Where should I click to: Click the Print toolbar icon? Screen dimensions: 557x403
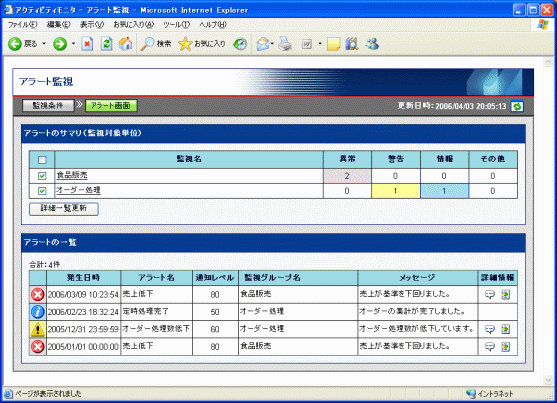pyautogui.click(x=285, y=44)
